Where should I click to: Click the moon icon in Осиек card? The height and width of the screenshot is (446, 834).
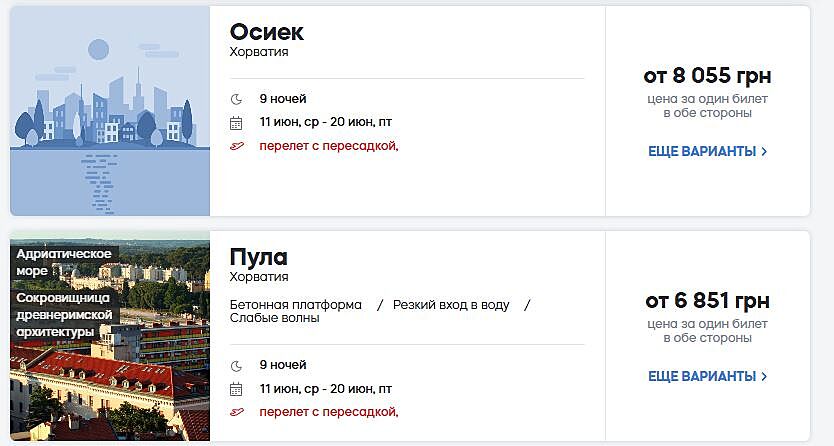tap(236, 99)
